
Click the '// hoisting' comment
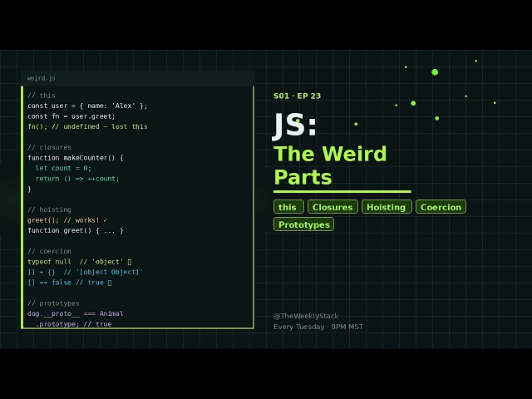(x=49, y=209)
